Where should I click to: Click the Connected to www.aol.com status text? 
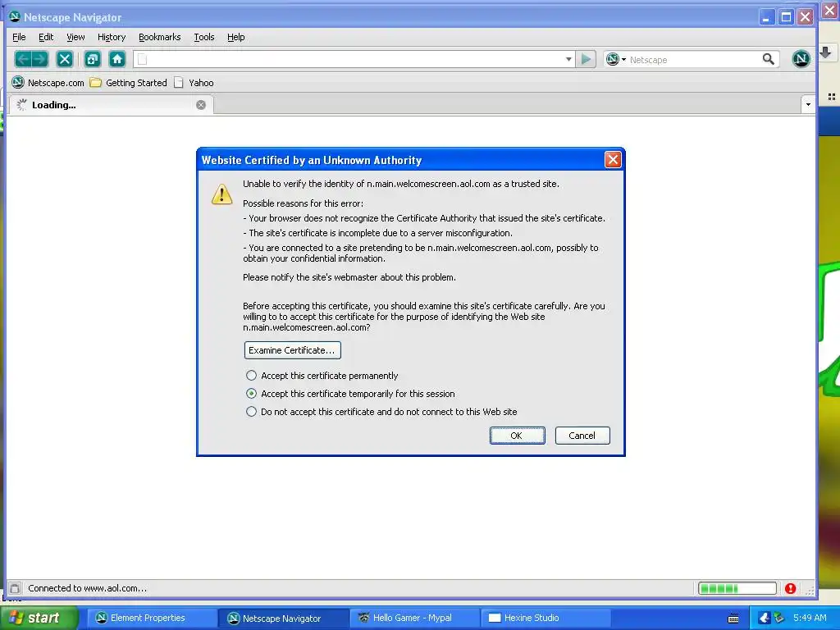[x=87, y=588]
